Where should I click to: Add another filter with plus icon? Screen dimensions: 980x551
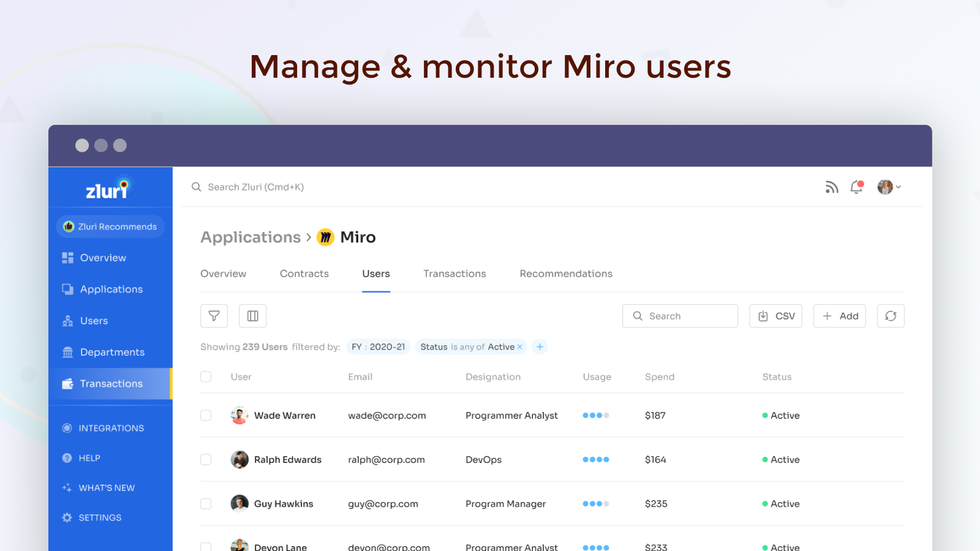click(540, 347)
